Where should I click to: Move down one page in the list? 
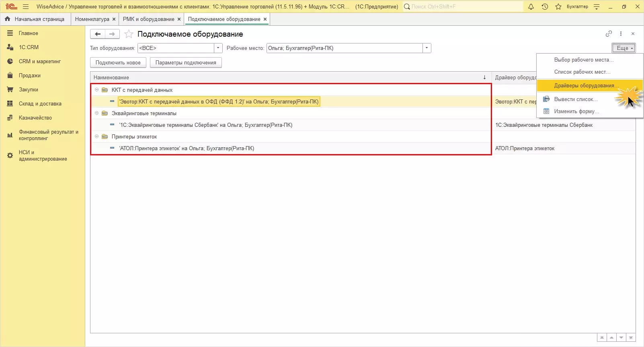click(x=621, y=338)
